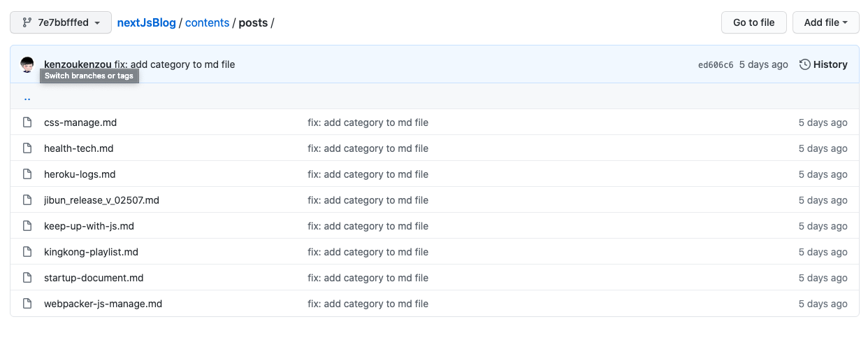This screenshot has width=868, height=338.
Task: Open the 7e7bbfffed branch switcher dropdown
Action: click(x=61, y=22)
